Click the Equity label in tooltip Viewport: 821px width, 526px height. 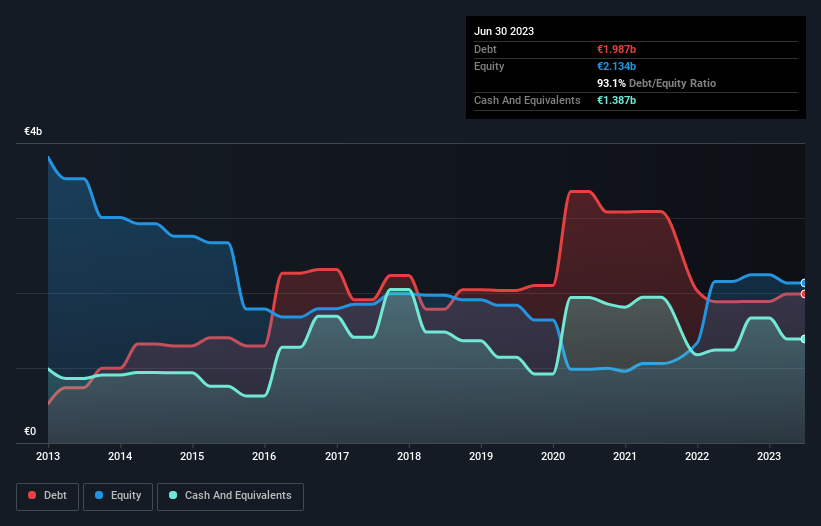tap(489, 66)
